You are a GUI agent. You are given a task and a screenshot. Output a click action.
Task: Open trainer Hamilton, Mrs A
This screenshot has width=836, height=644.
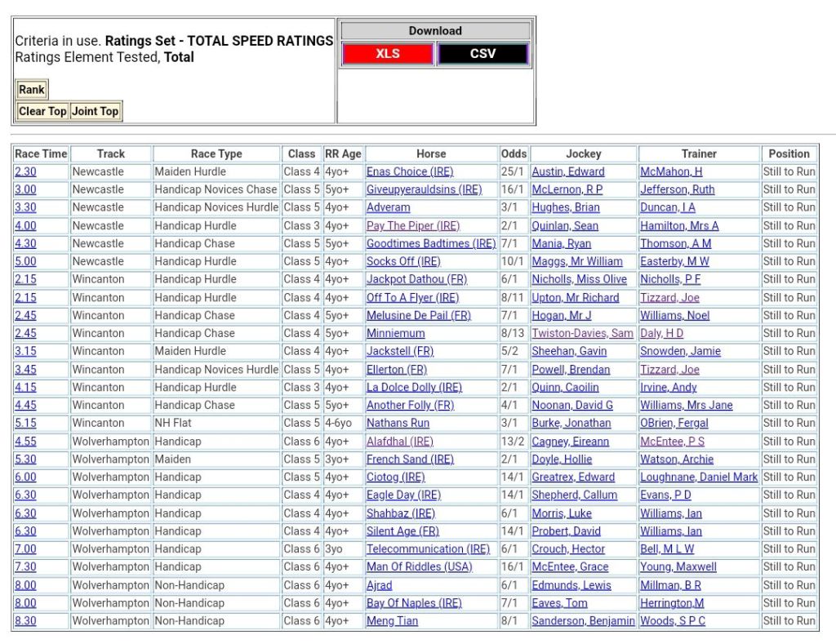coord(679,225)
